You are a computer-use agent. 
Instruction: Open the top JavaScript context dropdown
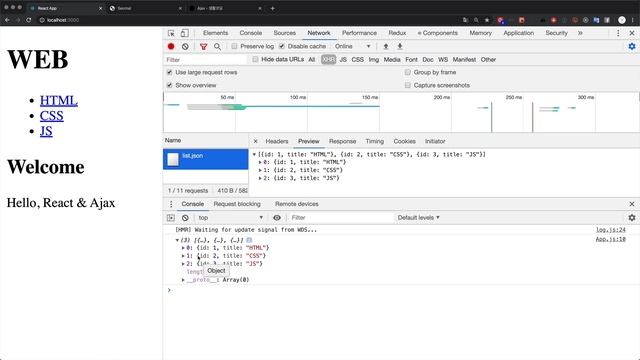pos(231,218)
